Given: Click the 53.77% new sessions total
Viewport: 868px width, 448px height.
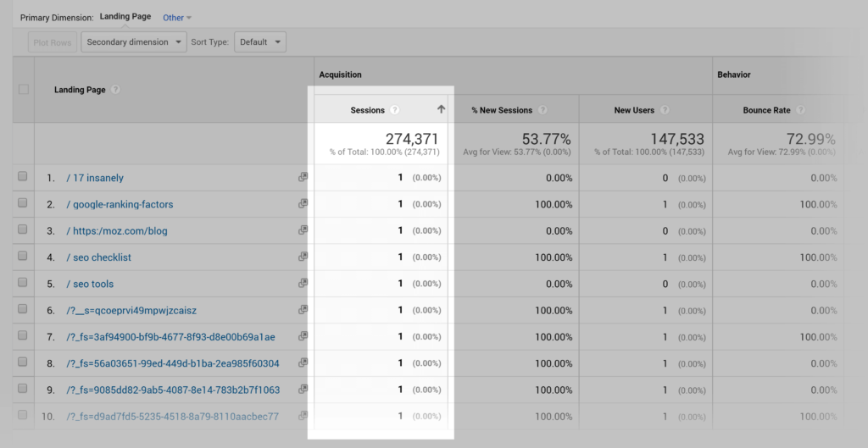Looking at the screenshot, I should pos(547,139).
